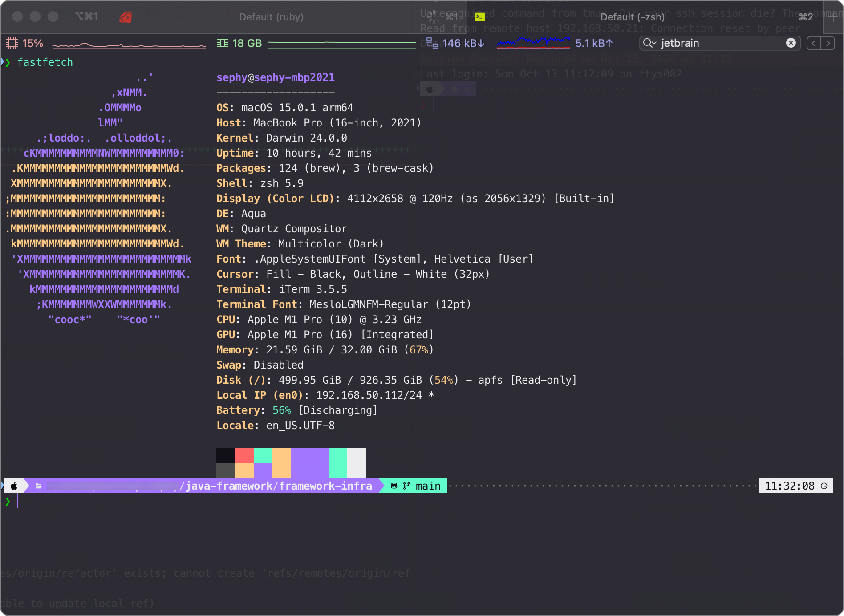Viewport: 844px width, 616px height.
Task: Clear the jetbrain search field
Action: [791, 43]
